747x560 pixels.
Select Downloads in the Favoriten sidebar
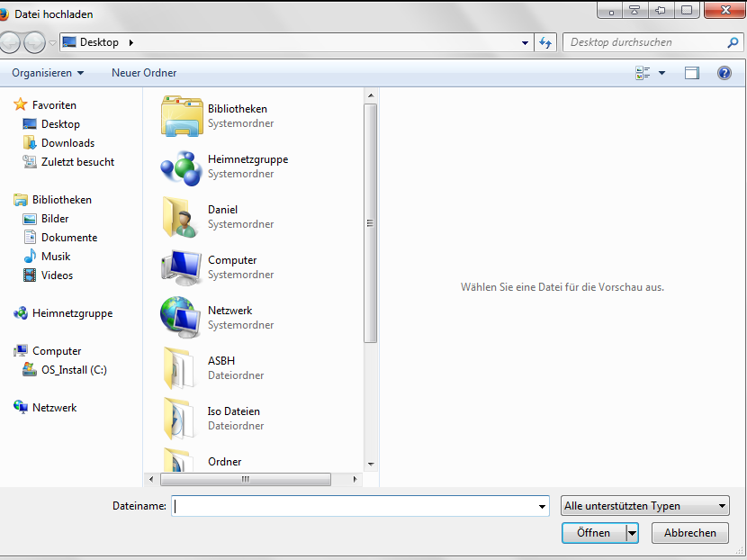click(67, 143)
